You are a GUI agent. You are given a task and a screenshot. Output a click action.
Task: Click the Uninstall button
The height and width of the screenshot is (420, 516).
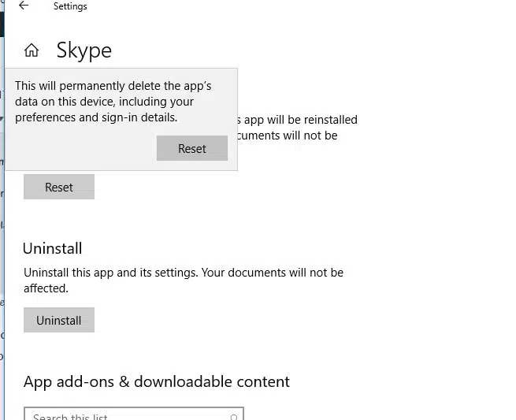pyautogui.click(x=59, y=320)
